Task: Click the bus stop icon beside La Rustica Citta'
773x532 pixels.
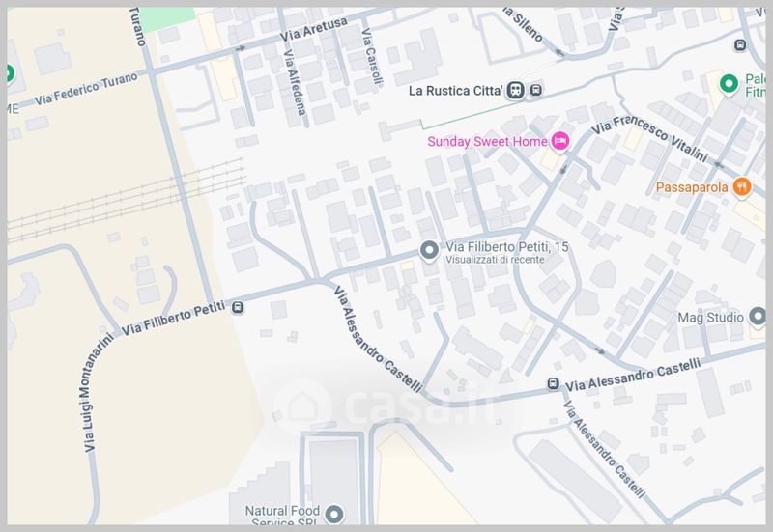Action: (x=536, y=90)
